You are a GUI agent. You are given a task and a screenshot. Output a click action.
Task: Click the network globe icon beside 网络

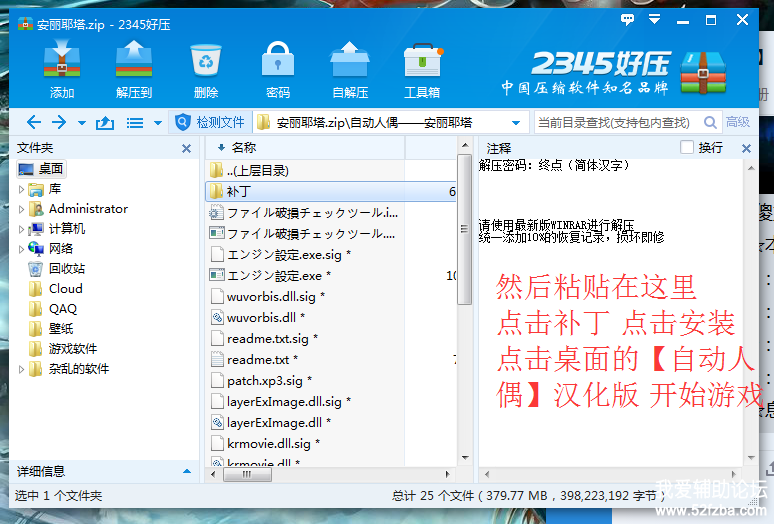36,249
